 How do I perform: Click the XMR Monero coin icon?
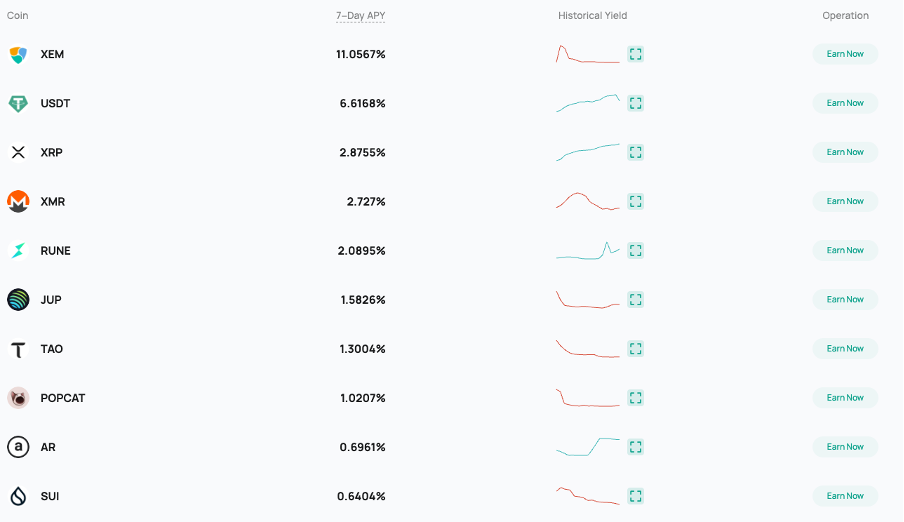tap(18, 201)
